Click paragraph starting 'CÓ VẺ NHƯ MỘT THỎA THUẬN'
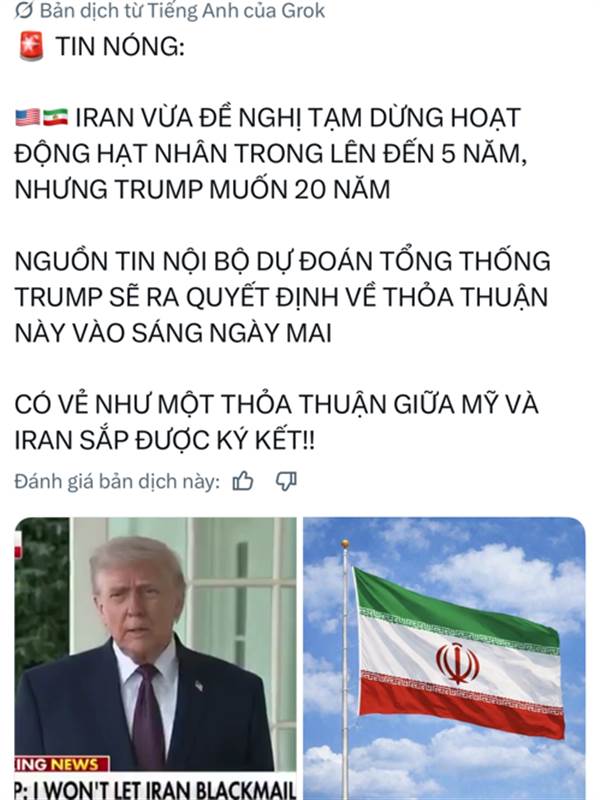 click(276, 422)
